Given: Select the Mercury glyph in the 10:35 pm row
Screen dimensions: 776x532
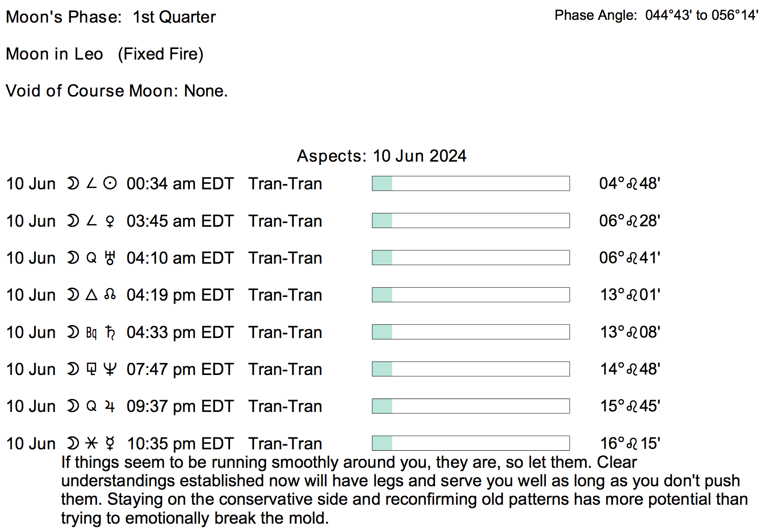Looking at the screenshot, I should 110,443.
